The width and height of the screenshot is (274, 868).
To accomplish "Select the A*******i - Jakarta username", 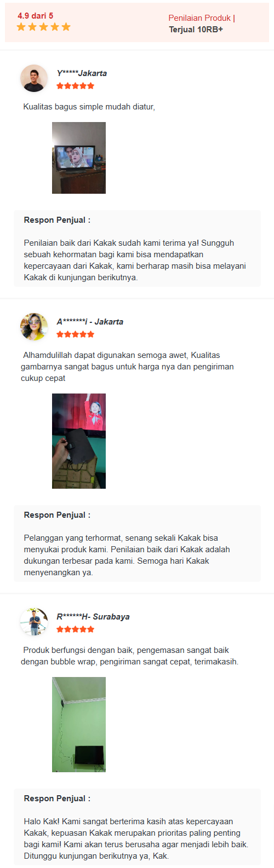I will point(90,322).
